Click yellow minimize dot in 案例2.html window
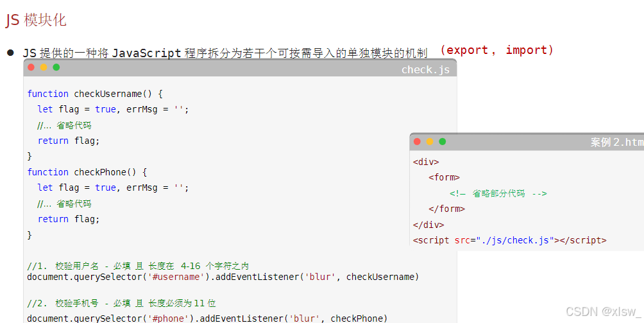644x323 pixels. coord(430,141)
